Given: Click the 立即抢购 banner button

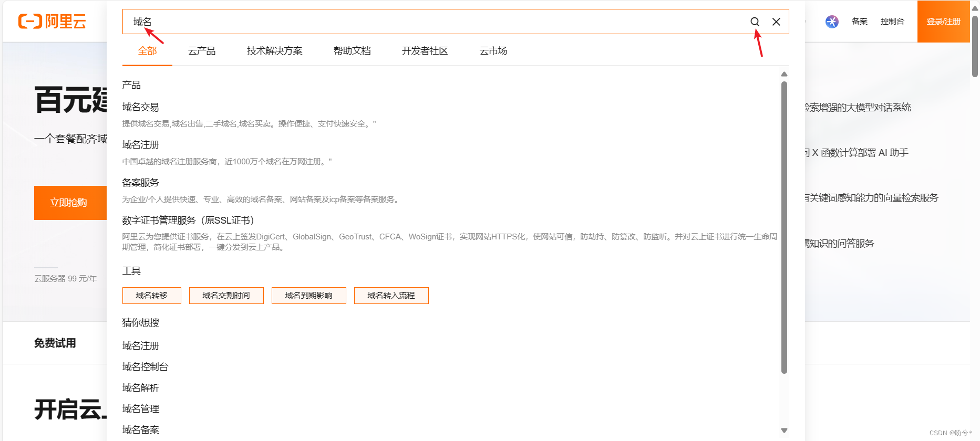Looking at the screenshot, I should click(x=70, y=203).
